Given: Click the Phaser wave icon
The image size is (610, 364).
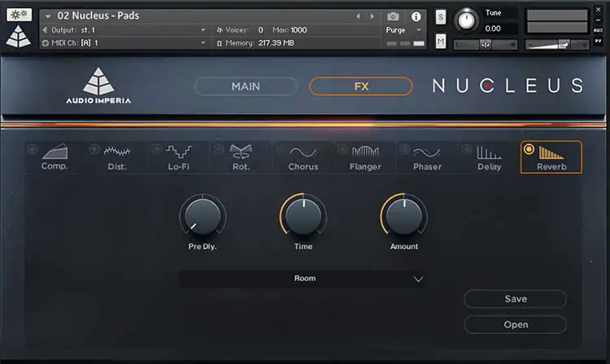Looking at the screenshot, I should coord(427,152).
